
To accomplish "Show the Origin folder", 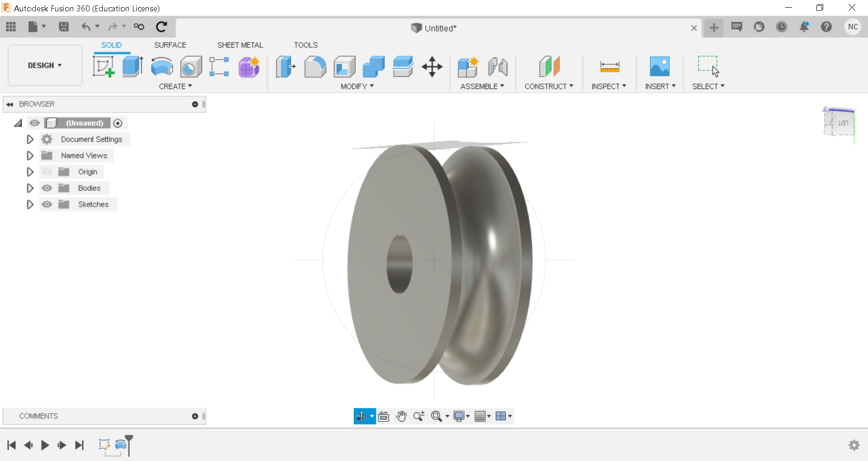I will 47,172.
